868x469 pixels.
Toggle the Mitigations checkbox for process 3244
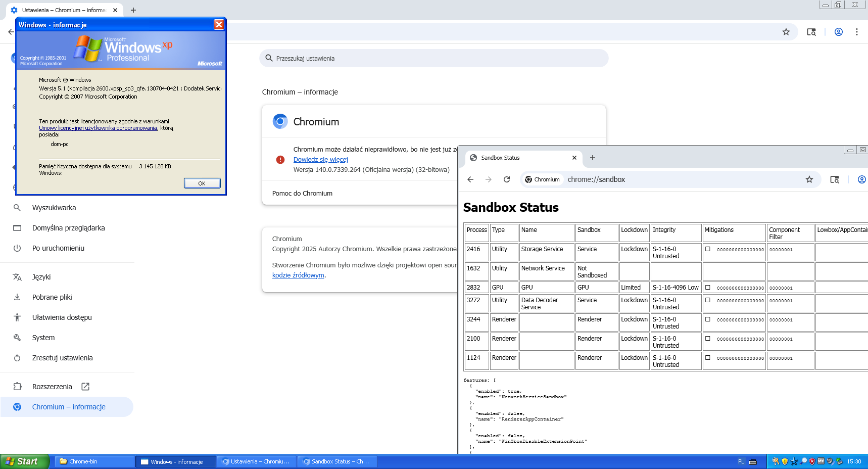[708, 319]
